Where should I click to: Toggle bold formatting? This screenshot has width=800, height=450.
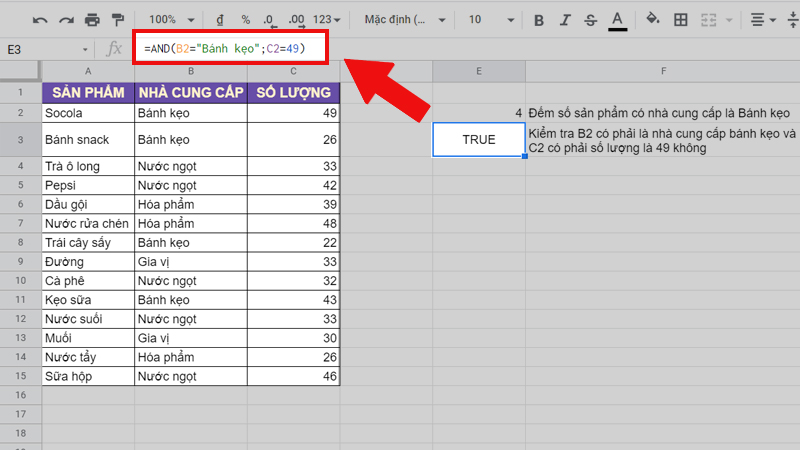coord(539,20)
